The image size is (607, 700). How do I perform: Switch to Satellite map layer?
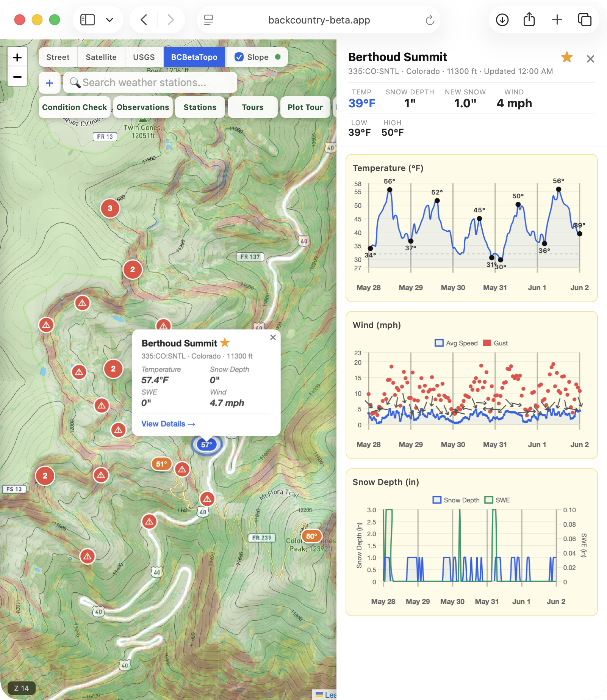tap(101, 57)
